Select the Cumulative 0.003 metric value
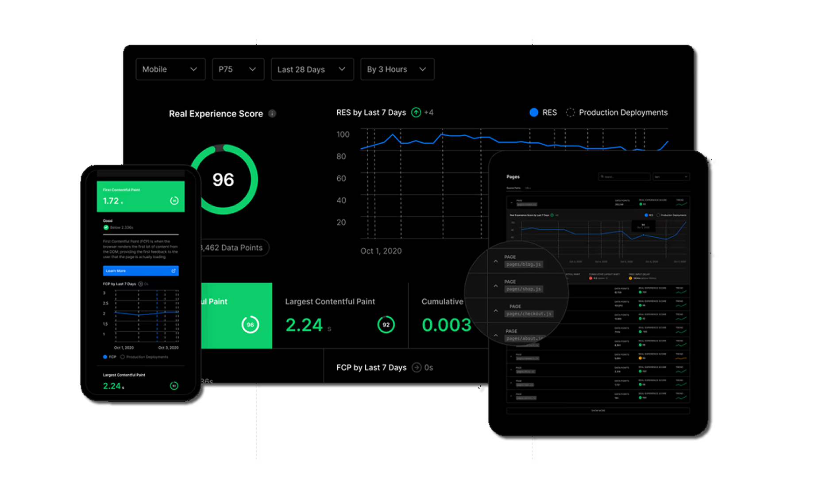The image size is (818, 504). [x=446, y=325]
